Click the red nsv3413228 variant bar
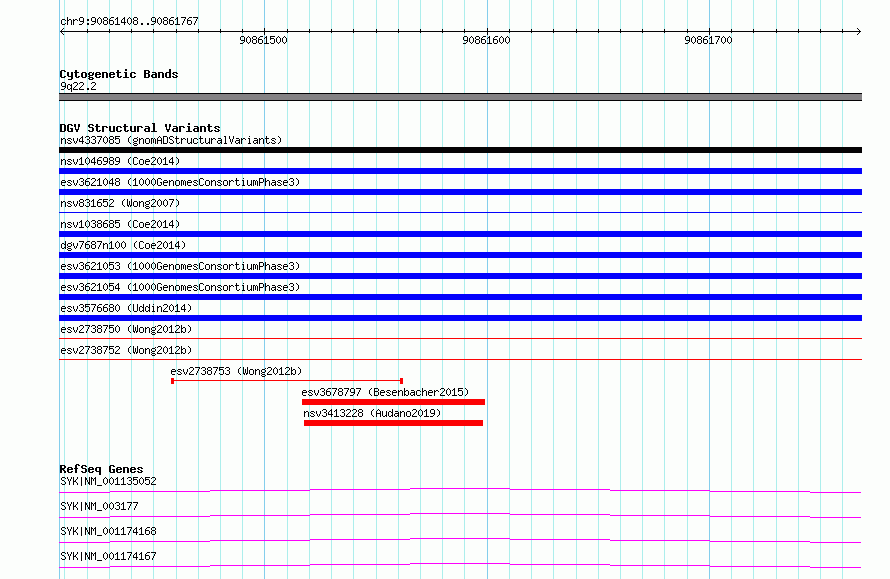Screen dimensions: 890x579 (393, 423)
